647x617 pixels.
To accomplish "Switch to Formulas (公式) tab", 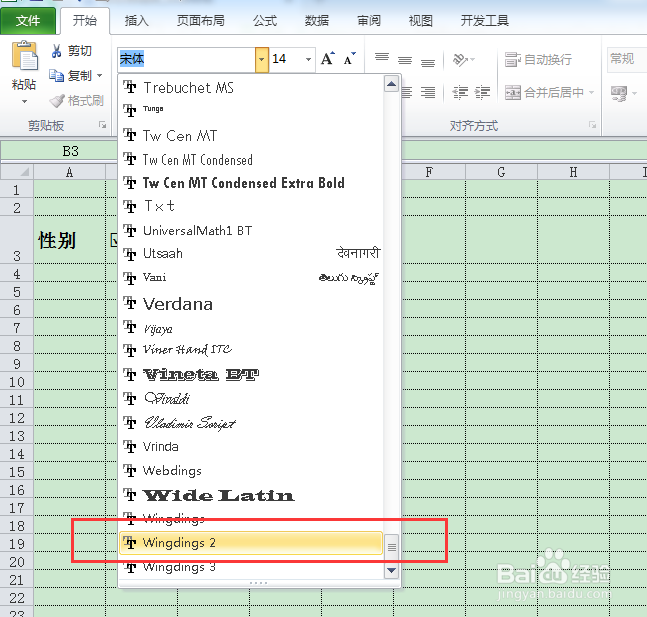I will [265, 21].
